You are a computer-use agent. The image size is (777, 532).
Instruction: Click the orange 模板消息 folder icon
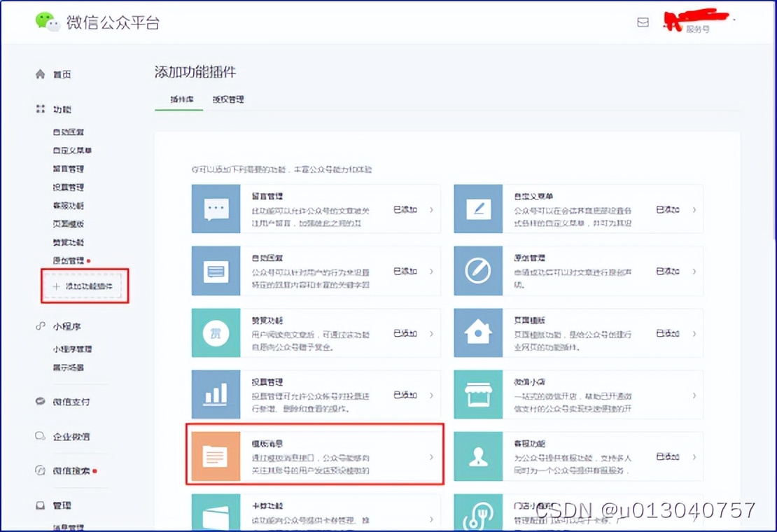215,456
